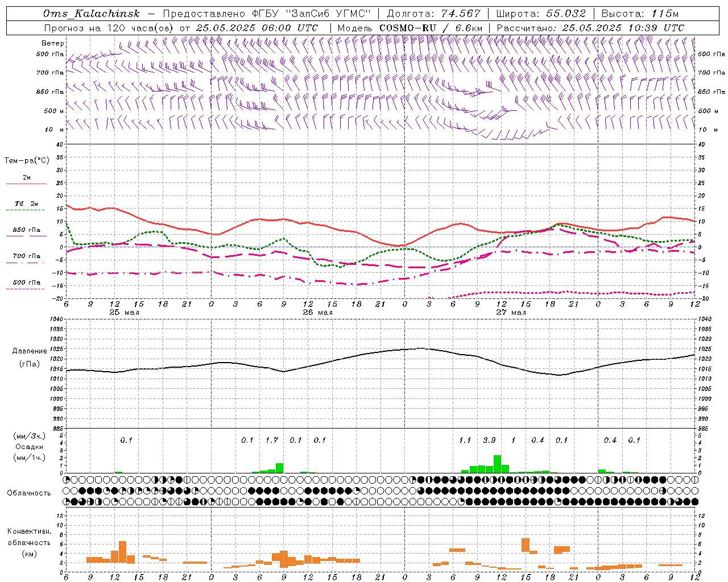The height and width of the screenshot is (582, 728).
Task: Click the (мм/1ч.) precipitation unit label
Action: pos(30,458)
